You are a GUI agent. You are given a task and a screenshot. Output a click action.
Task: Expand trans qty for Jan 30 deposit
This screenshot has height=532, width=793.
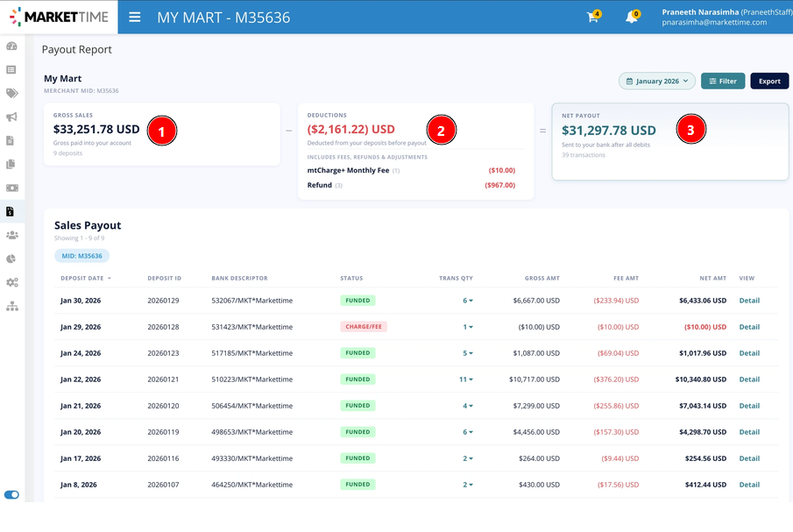[x=468, y=301]
